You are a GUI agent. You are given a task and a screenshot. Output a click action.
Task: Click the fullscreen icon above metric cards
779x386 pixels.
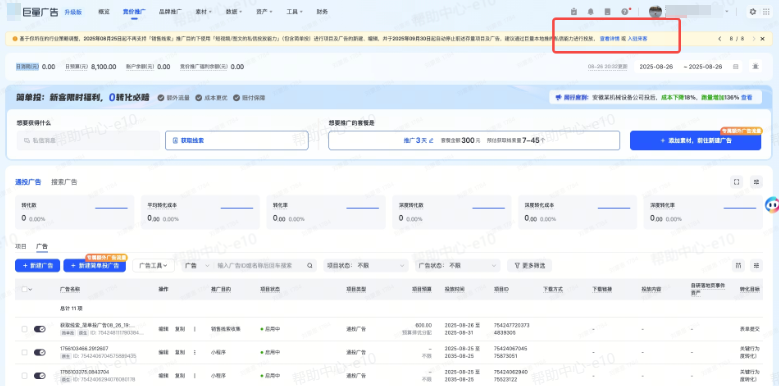click(736, 182)
